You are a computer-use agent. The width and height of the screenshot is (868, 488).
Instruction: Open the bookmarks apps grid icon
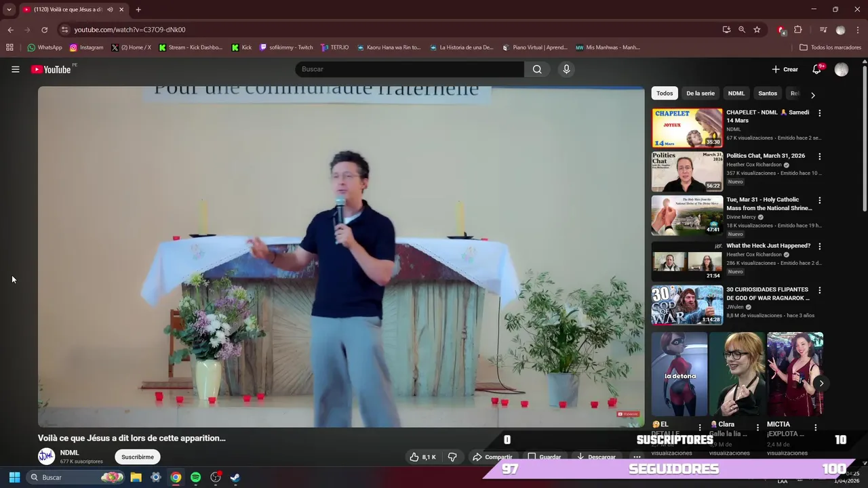click(9, 47)
